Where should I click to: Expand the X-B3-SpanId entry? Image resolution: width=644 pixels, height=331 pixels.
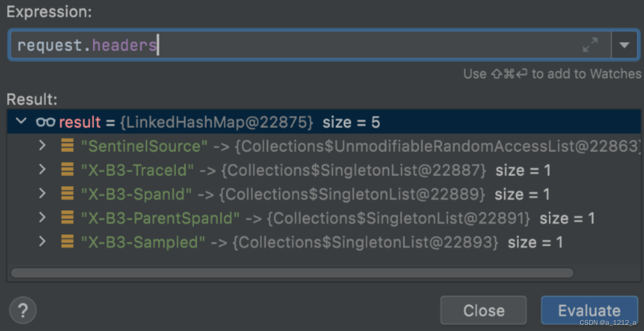tap(43, 194)
